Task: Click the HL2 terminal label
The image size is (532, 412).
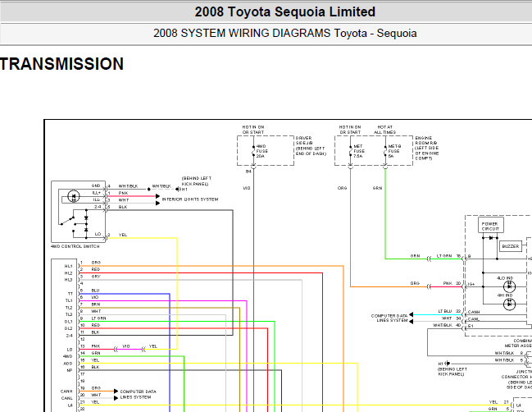Action: click(68, 273)
